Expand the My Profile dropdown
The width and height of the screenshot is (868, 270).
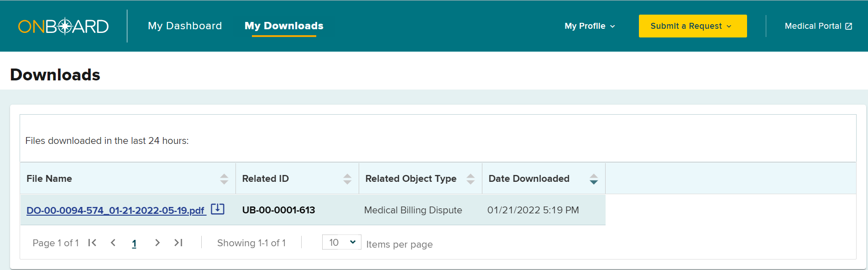tap(590, 26)
